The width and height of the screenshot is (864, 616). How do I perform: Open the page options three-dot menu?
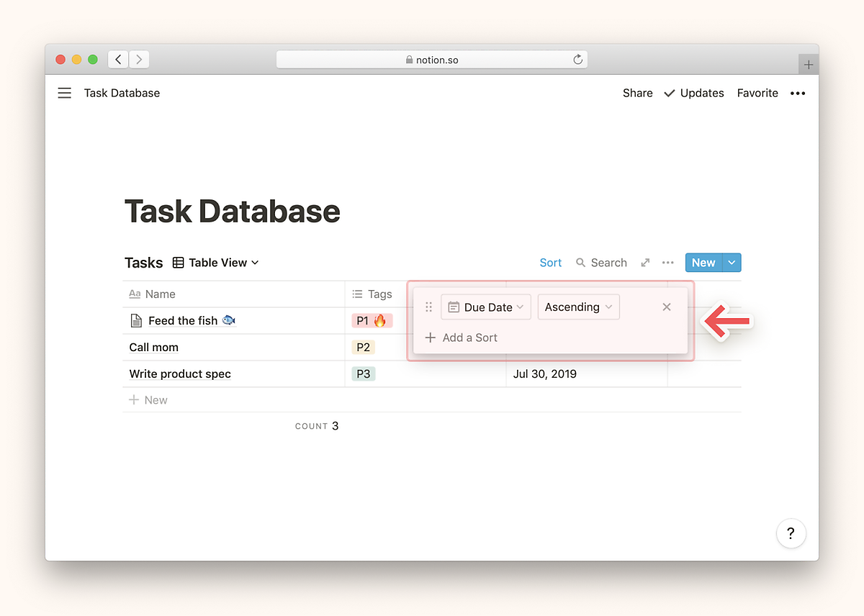(x=798, y=93)
